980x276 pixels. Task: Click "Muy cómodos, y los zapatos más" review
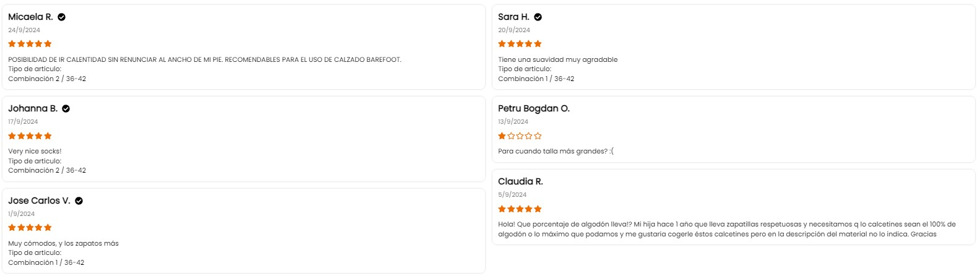[x=63, y=243]
